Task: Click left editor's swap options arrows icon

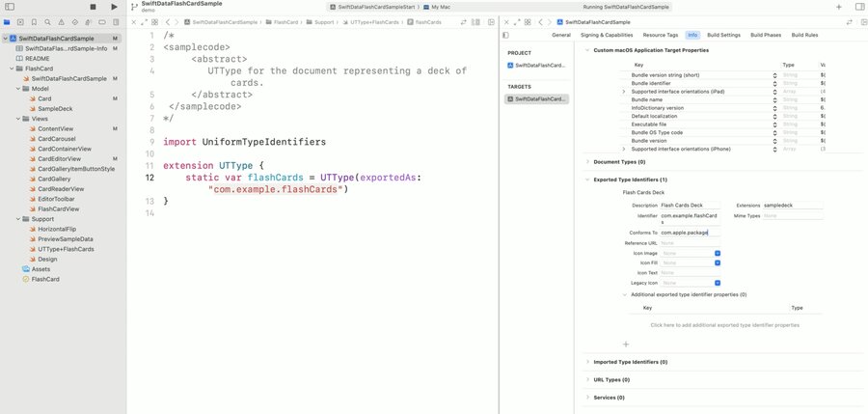Action: click(x=463, y=22)
